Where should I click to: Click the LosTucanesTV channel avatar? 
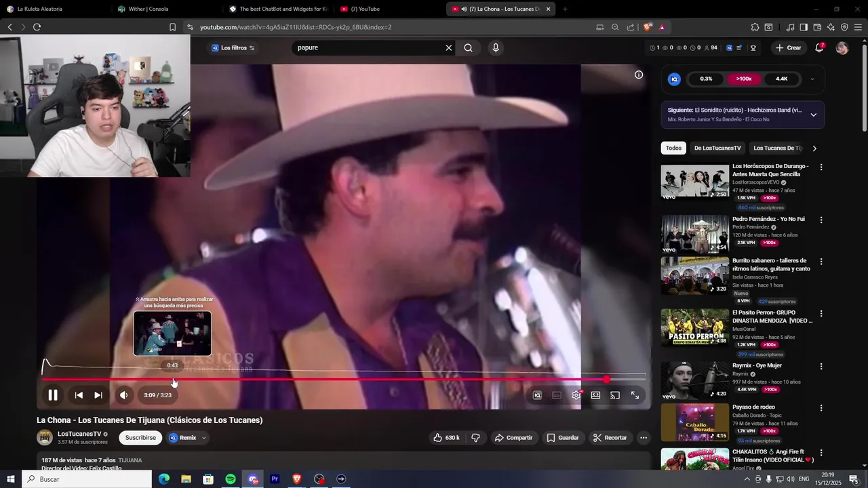pyautogui.click(x=45, y=438)
